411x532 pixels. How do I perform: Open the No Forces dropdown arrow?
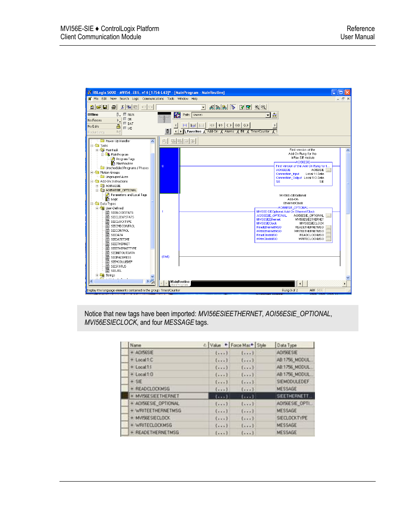coord(118,121)
